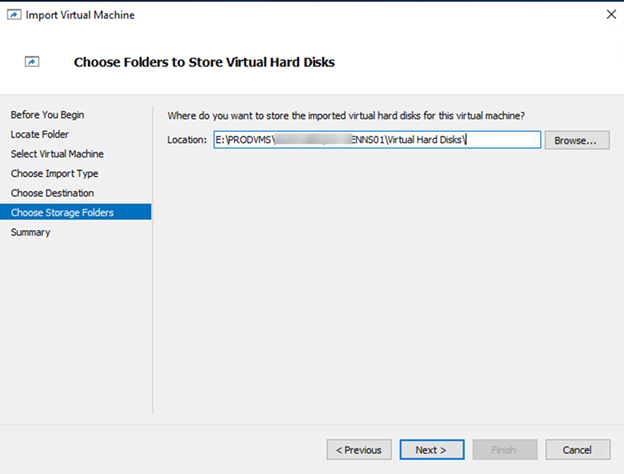Open the Summary step in the sidebar
The image size is (624, 474).
(30, 232)
